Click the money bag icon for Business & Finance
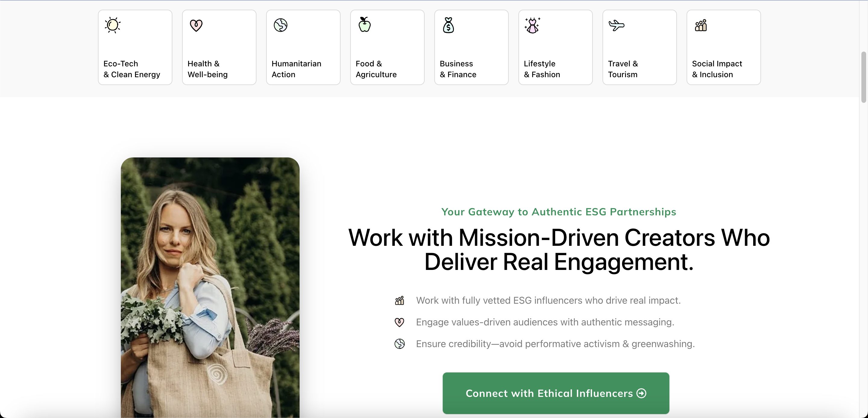Viewport: 868px width, 418px height. pos(448,25)
